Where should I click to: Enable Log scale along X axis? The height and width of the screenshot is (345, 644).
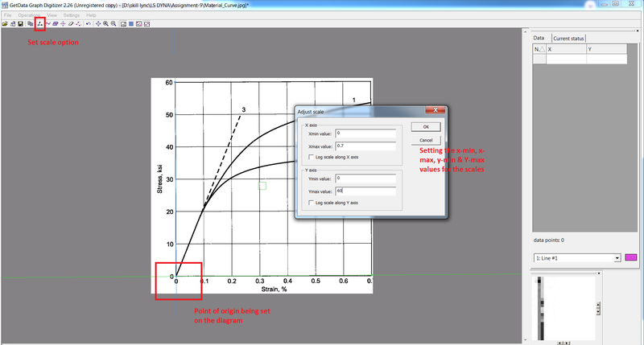point(312,157)
